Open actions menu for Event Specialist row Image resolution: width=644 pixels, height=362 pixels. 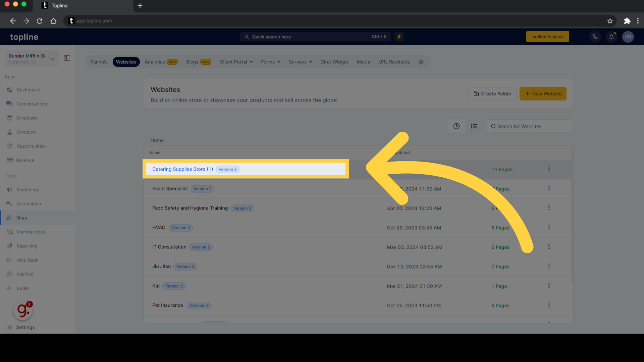click(549, 188)
